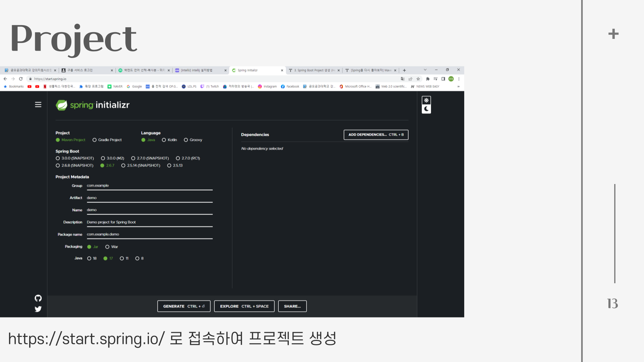The height and width of the screenshot is (362, 644).
Task: Open the GitHub icon link
Action: click(38, 298)
